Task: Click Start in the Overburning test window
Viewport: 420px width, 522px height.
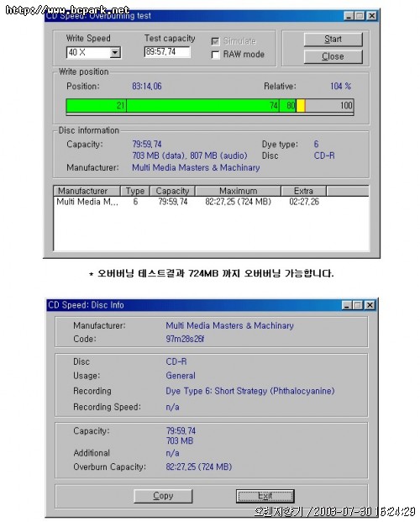Action: pos(333,40)
